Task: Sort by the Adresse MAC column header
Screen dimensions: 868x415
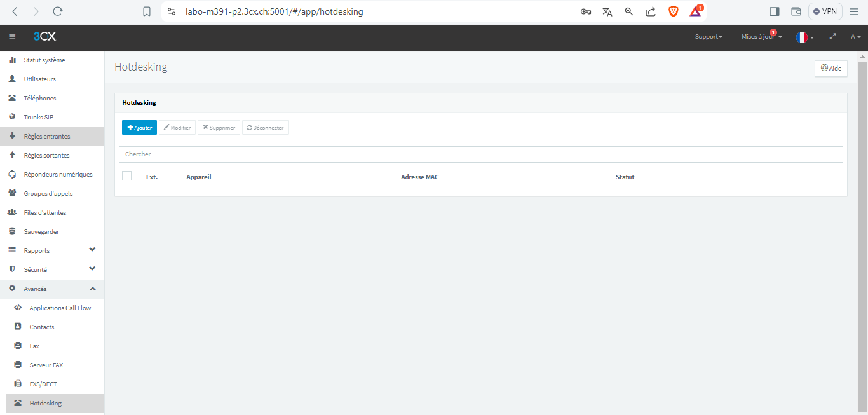Action: [419, 177]
